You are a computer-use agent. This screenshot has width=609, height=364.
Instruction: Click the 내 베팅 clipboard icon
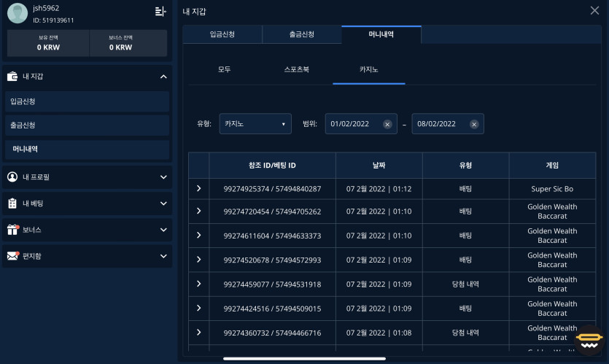(12, 204)
